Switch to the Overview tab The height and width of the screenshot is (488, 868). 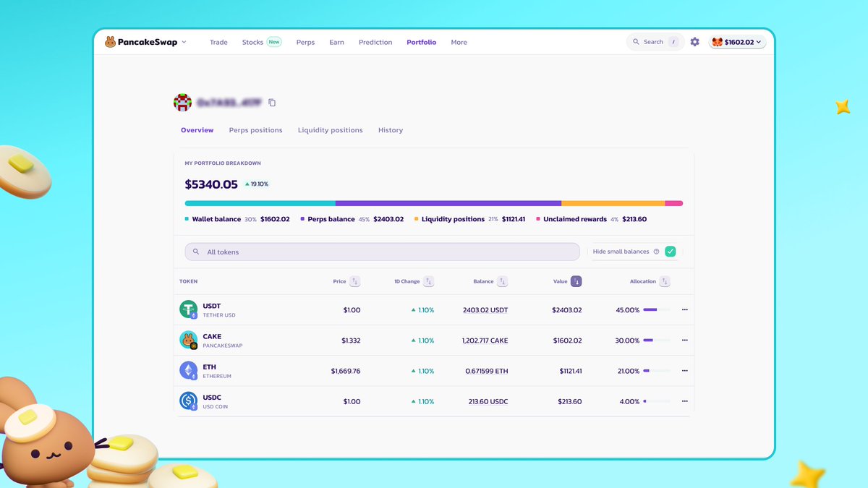tap(197, 130)
